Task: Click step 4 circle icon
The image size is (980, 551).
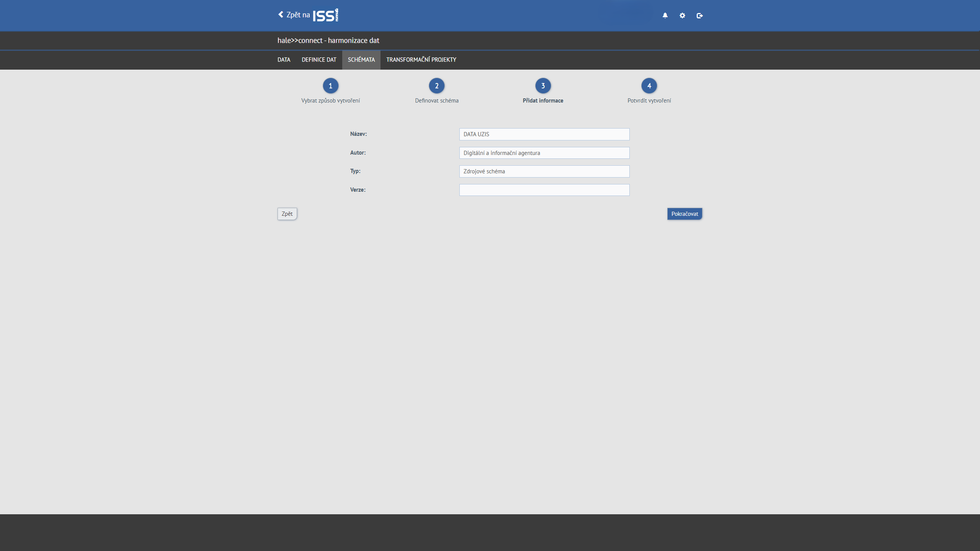Action: click(649, 86)
